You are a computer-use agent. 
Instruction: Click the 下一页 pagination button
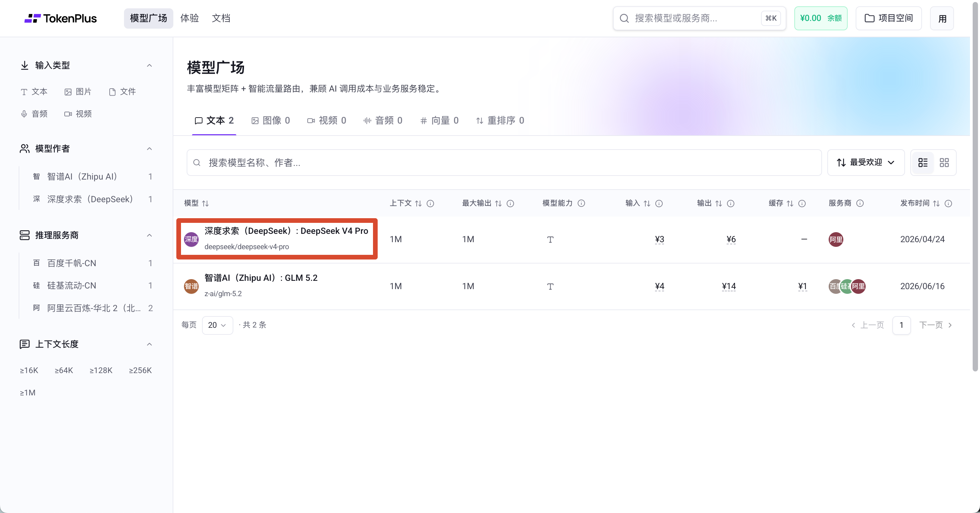(935, 325)
